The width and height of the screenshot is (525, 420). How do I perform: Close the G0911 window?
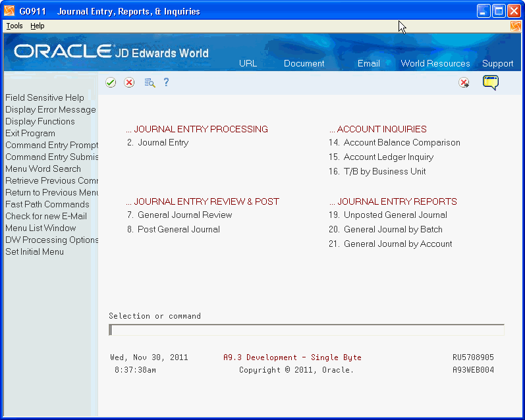(x=514, y=11)
